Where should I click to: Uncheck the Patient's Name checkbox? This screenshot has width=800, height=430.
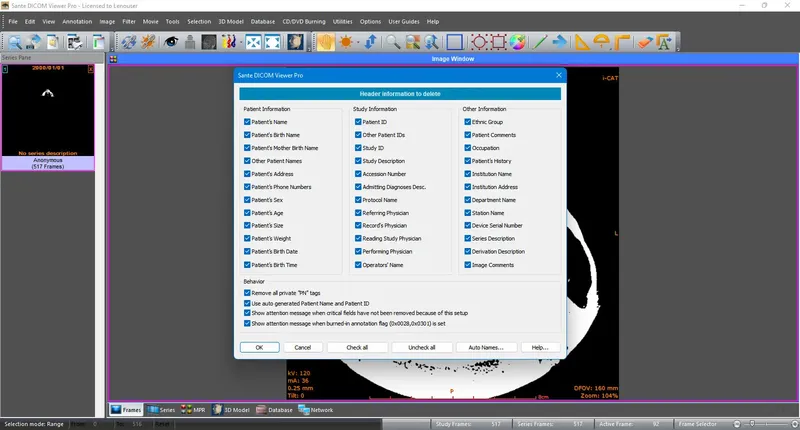(x=247, y=122)
